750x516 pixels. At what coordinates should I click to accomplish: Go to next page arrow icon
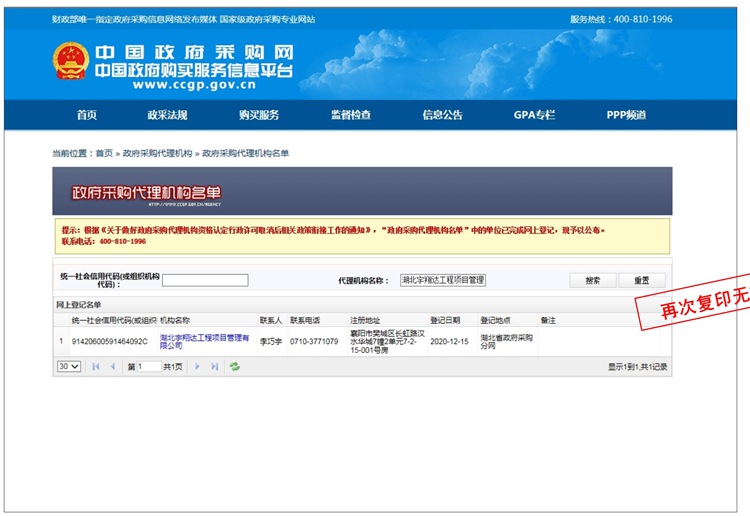coord(197,366)
